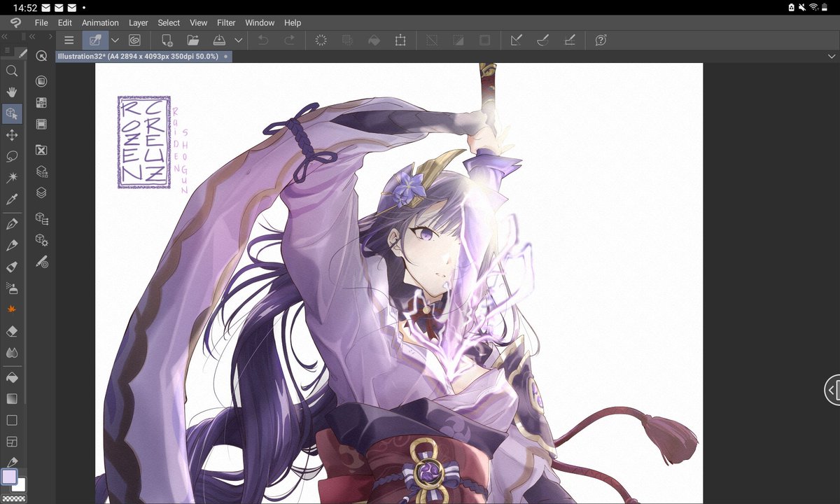Select the Auto select magic wand tool
This screenshot has width=840, height=504.
12,178
